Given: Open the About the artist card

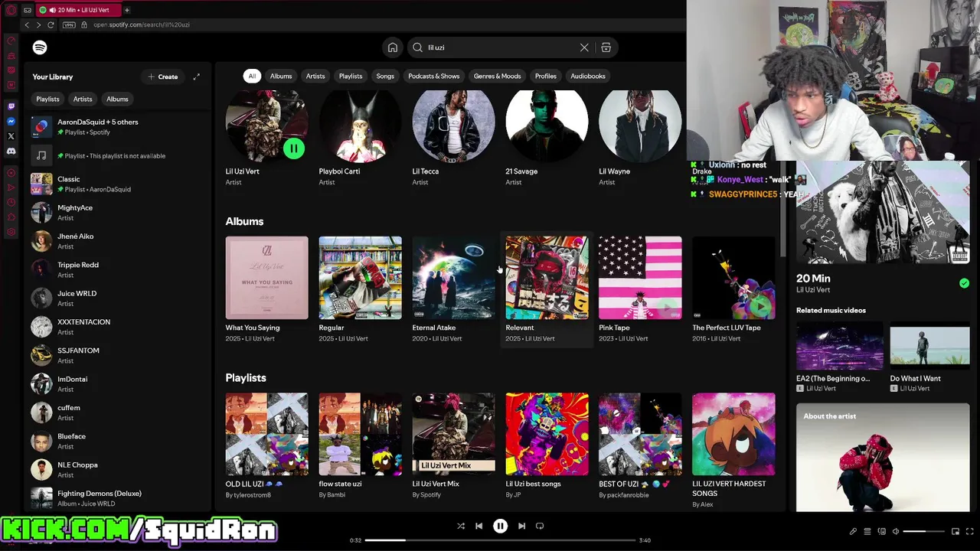Looking at the screenshot, I should [883, 457].
